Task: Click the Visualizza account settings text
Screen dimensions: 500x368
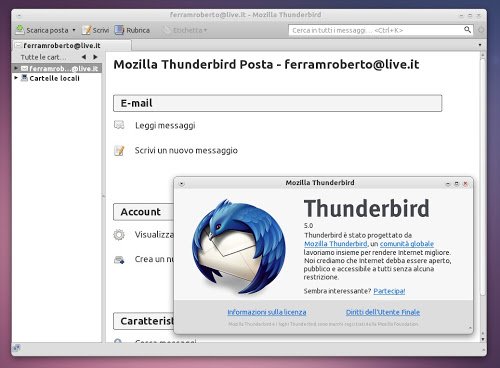Action: coord(154,235)
